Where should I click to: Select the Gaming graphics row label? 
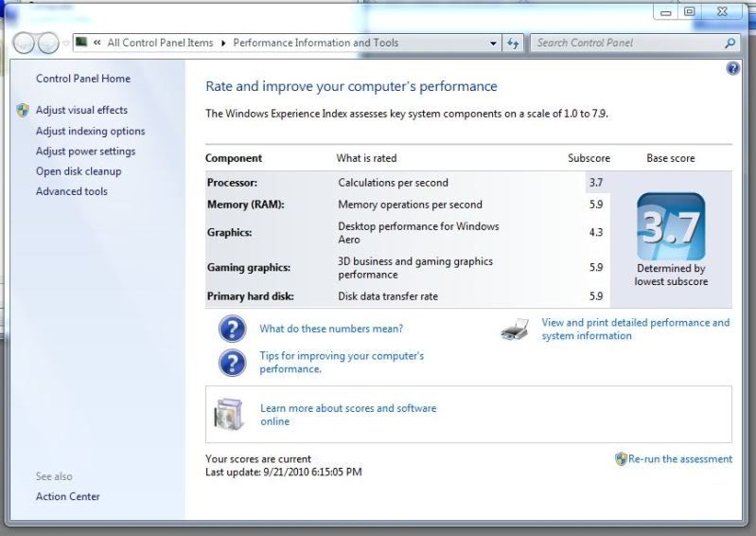point(249,268)
